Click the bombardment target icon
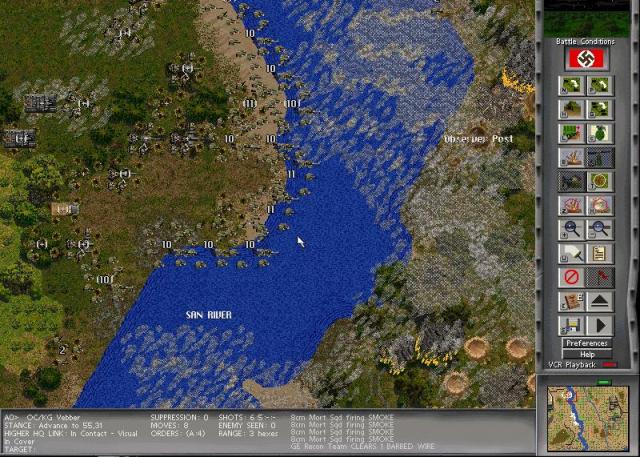640x457 pixels. (600, 181)
